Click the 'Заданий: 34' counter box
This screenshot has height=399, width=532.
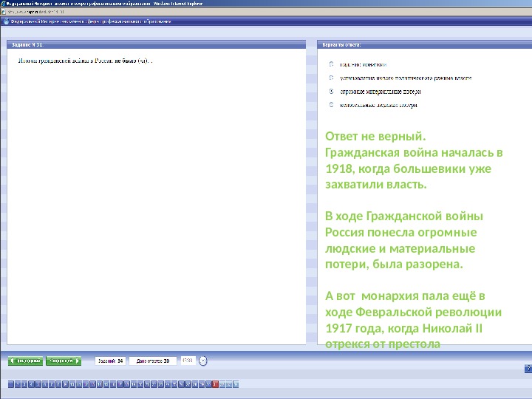110,361
